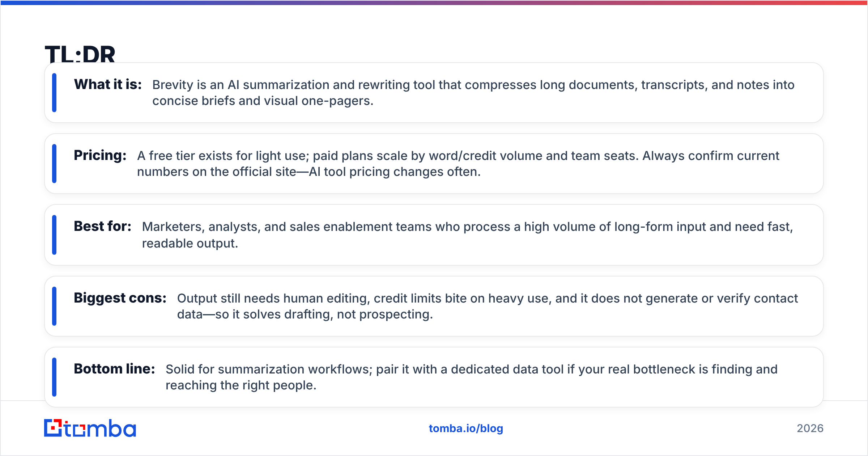
Task: Click the blue bar beside 'Best for'
Action: (54, 235)
